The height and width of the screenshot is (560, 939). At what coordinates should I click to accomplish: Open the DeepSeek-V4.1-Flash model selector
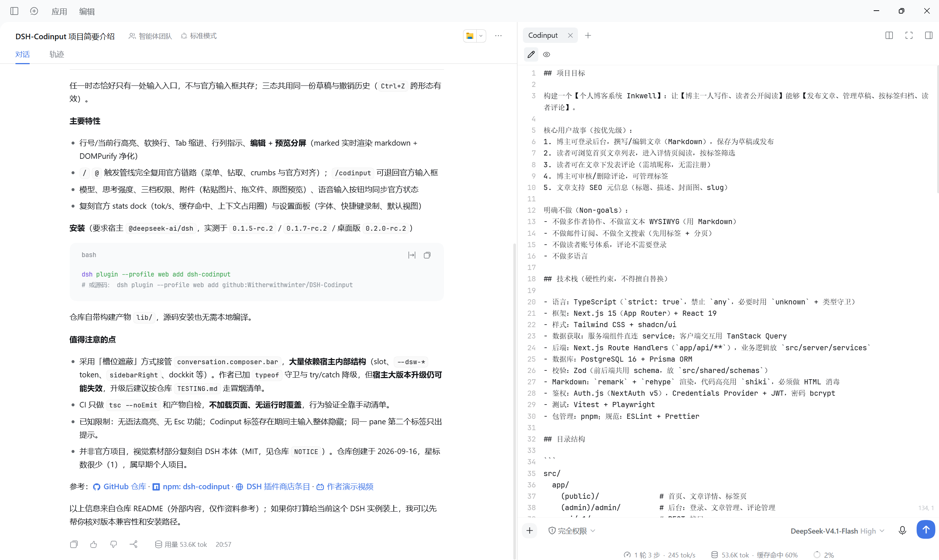click(x=837, y=531)
